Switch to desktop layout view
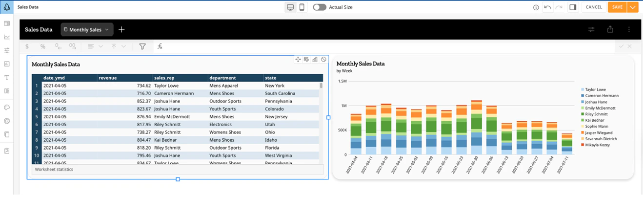The image size is (644, 197). click(291, 7)
